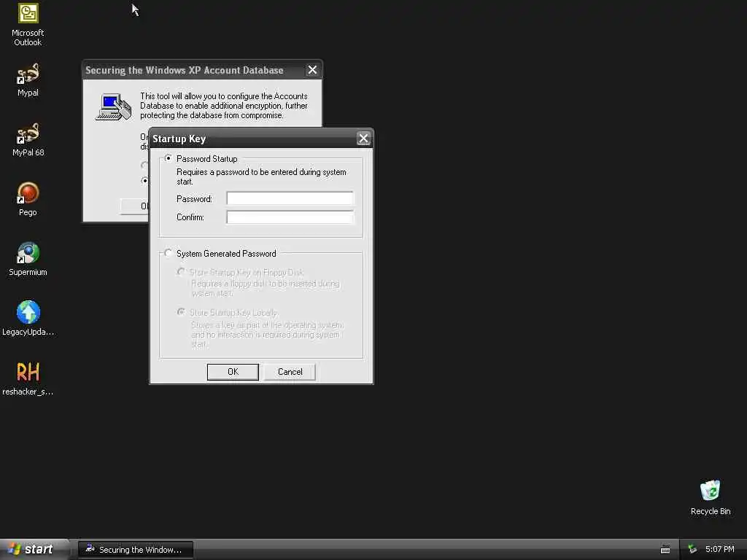Close the Securing Windows XP Account Database window
747x560 pixels.
tap(312, 70)
